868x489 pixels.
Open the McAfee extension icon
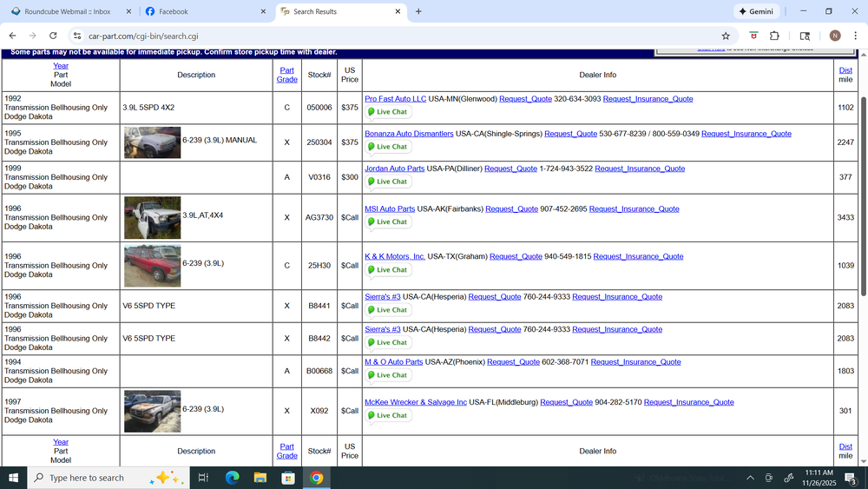tap(753, 36)
